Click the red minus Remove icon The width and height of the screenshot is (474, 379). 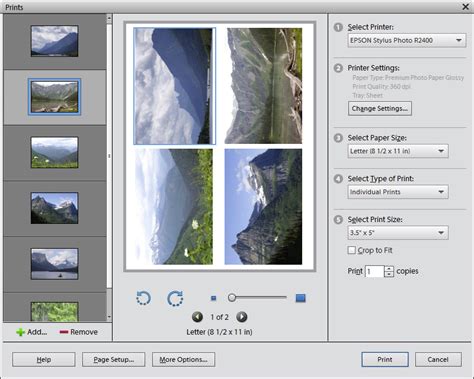pyautogui.click(x=64, y=332)
